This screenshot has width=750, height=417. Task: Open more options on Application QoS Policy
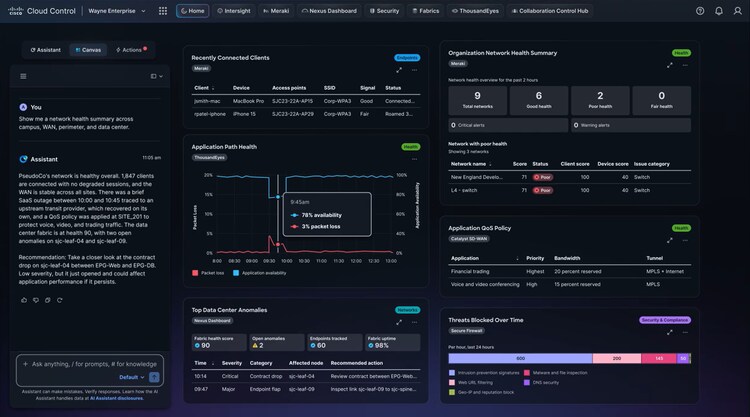685,241
